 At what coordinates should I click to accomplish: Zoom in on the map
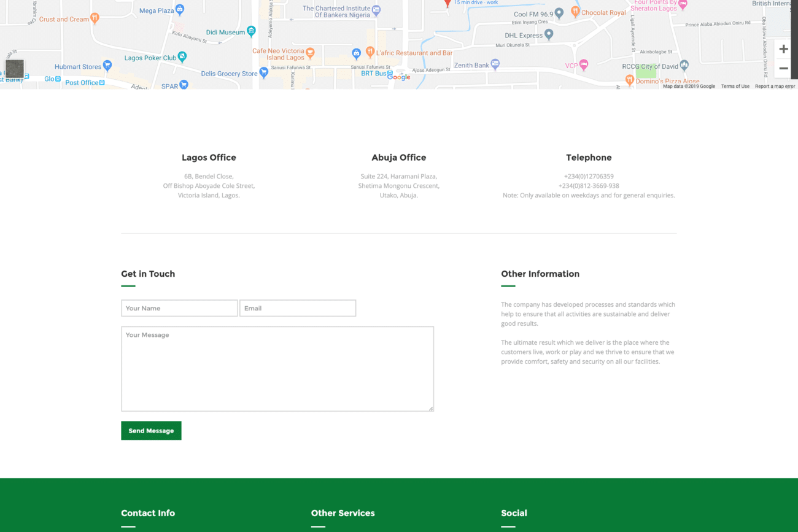(x=783, y=49)
